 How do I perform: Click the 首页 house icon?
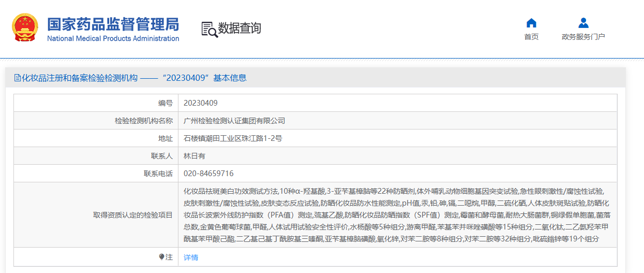(x=531, y=23)
